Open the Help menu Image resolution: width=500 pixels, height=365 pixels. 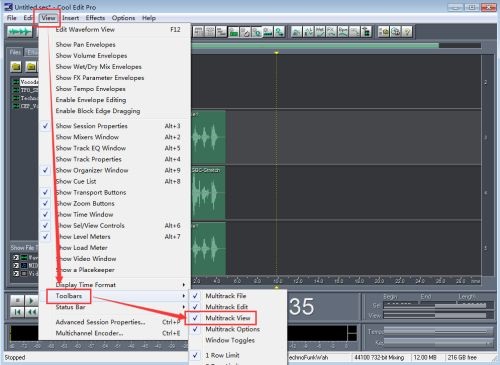[x=149, y=18]
